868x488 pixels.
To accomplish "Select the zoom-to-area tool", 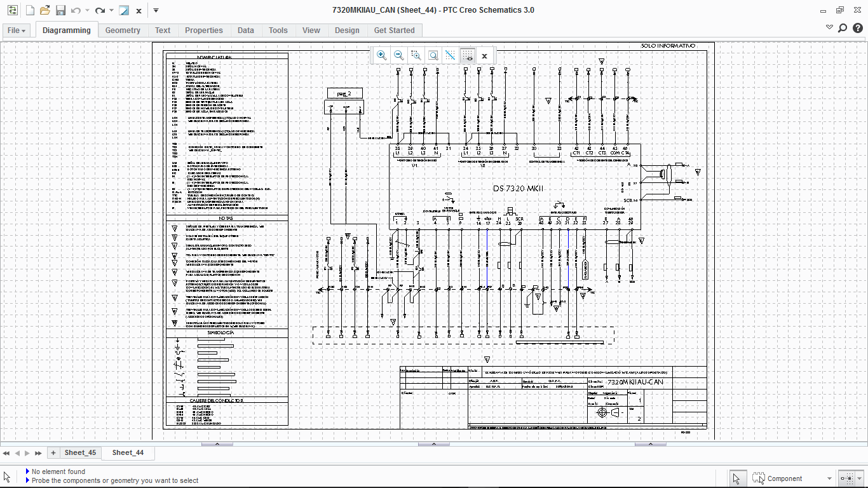I will 416,55.
